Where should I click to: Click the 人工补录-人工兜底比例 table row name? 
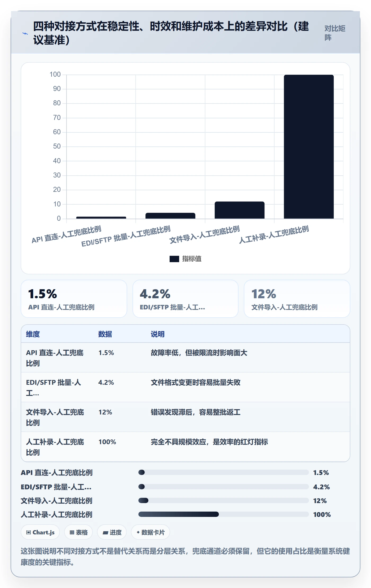coord(55,447)
